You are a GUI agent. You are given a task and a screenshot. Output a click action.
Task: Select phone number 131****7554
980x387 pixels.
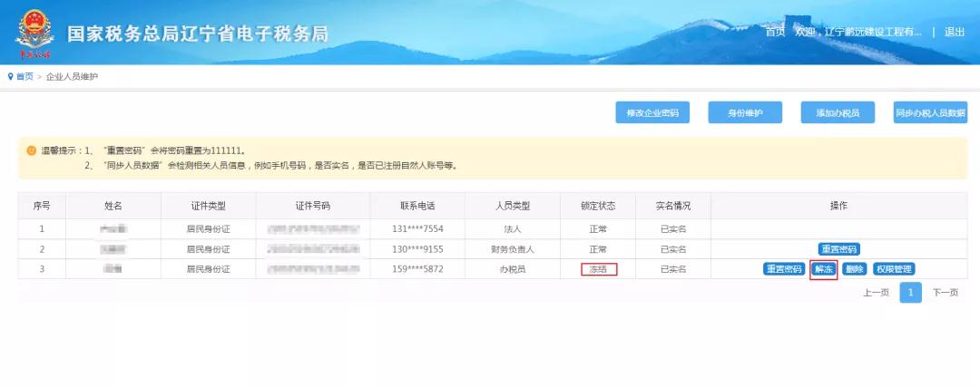coord(417,229)
